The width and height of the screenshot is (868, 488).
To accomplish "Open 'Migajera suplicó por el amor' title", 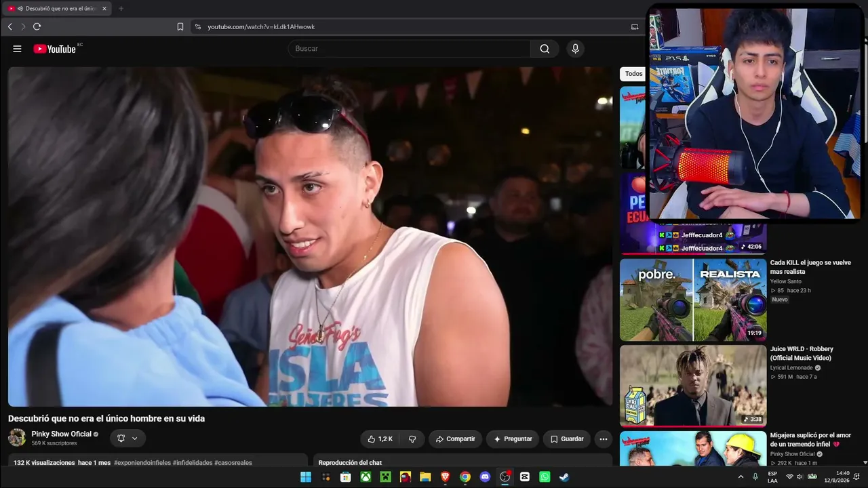I will pyautogui.click(x=810, y=440).
